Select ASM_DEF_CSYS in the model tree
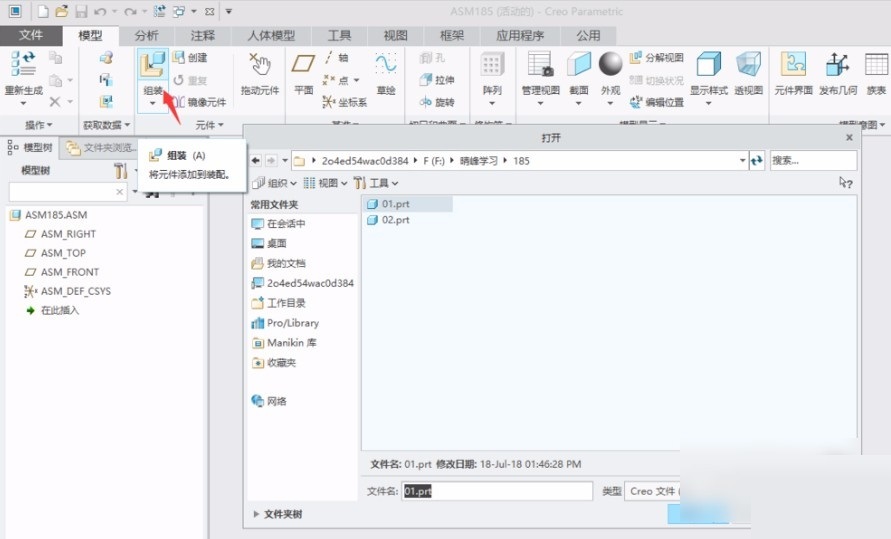Viewport: 891px width, 539px height. pyautogui.click(x=68, y=291)
